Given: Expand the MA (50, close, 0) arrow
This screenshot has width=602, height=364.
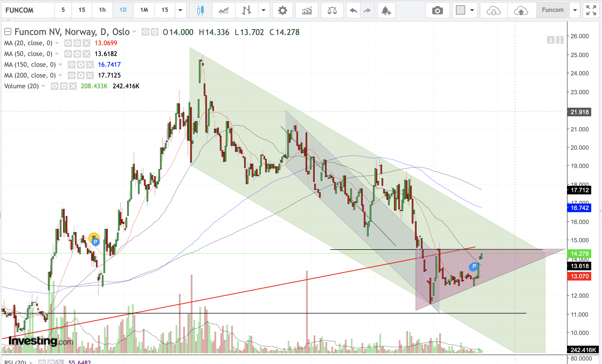Looking at the screenshot, I should [x=57, y=54].
